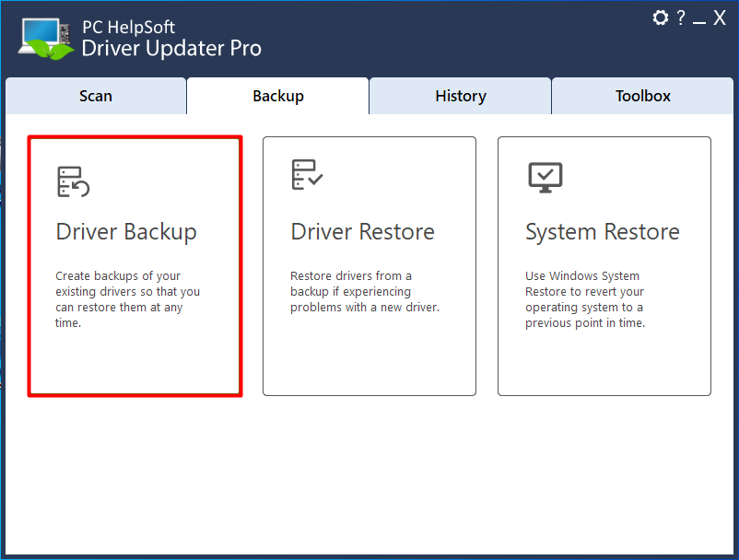Open the Driver Backup heading
The height and width of the screenshot is (560, 739).
click(126, 232)
